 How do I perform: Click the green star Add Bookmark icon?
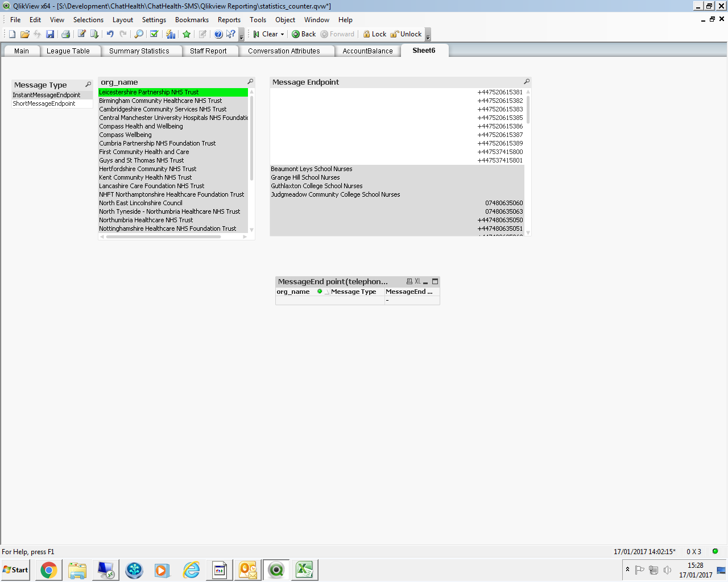[x=187, y=34]
